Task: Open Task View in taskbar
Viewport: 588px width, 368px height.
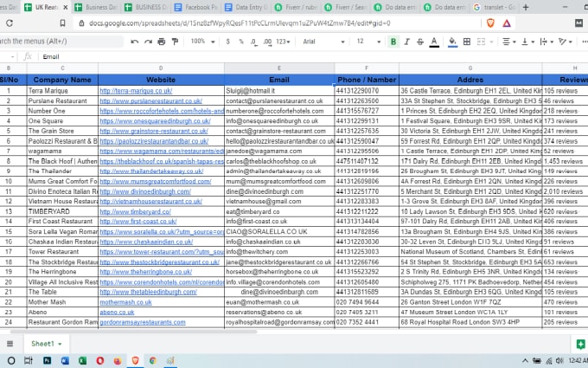Action: pyautogui.click(x=29, y=361)
